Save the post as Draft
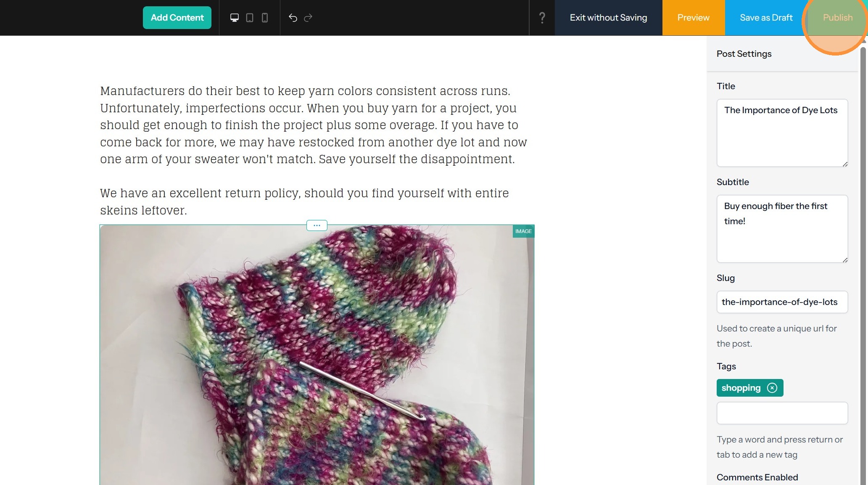This screenshot has width=868, height=485. point(766,18)
